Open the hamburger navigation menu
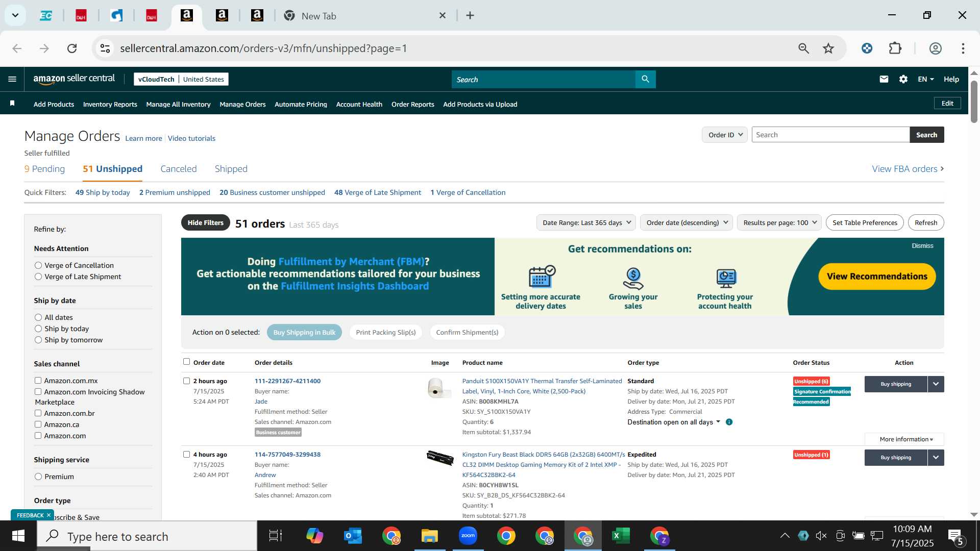Viewport: 980px width, 551px height. [x=12, y=79]
